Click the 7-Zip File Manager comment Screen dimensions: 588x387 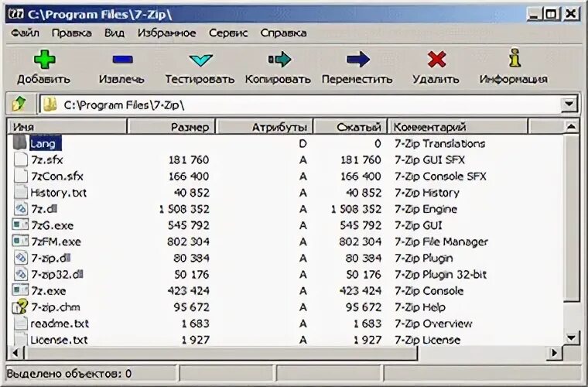(x=441, y=241)
